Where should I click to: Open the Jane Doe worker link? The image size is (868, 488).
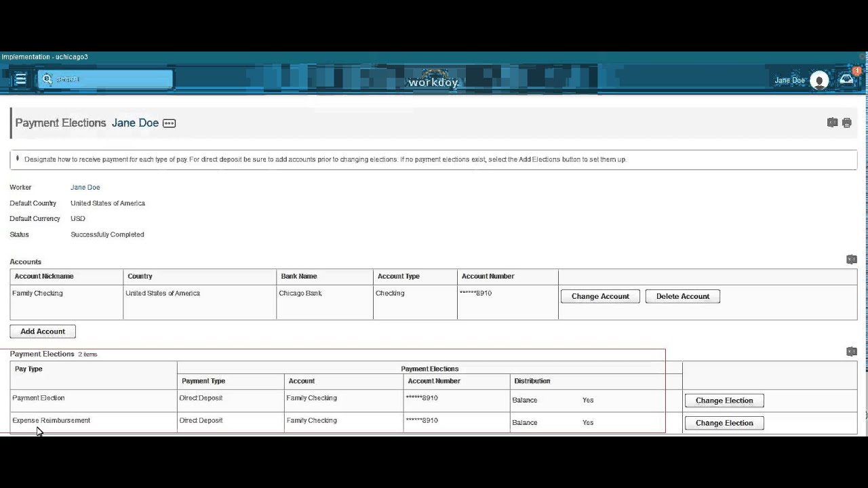click(x=85, y=187)
